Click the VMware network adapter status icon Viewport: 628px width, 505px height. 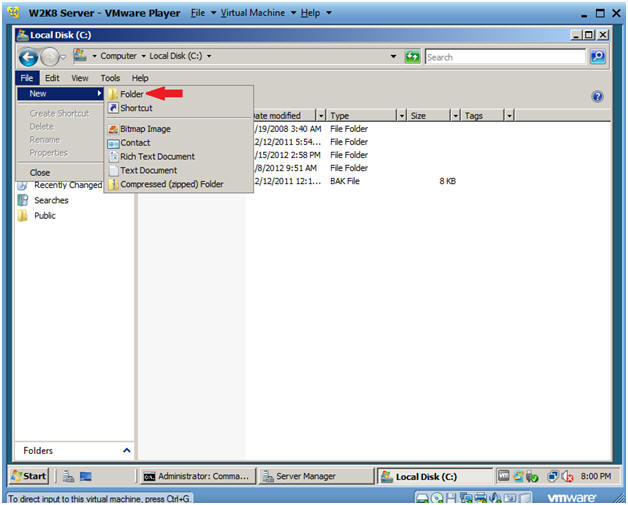(466, 498)
